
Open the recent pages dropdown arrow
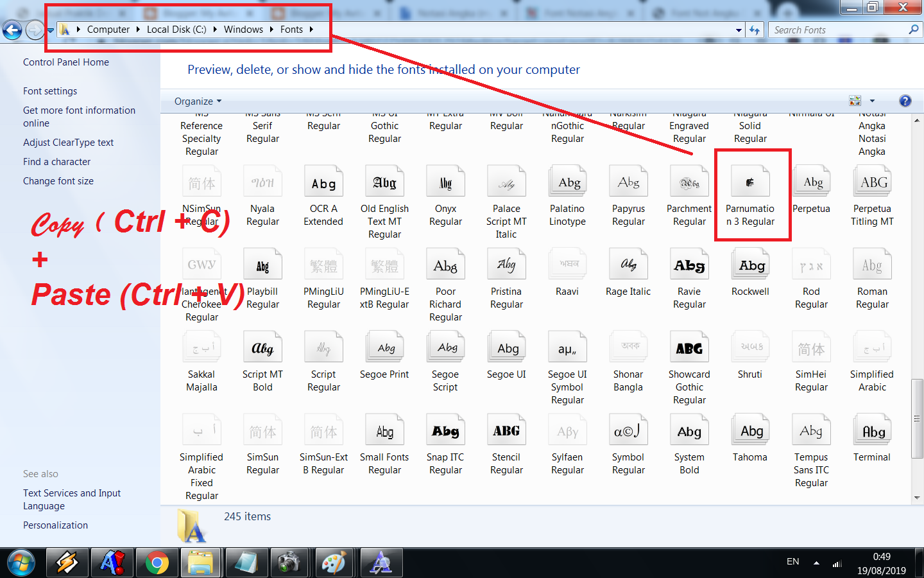tap(50, 30)
